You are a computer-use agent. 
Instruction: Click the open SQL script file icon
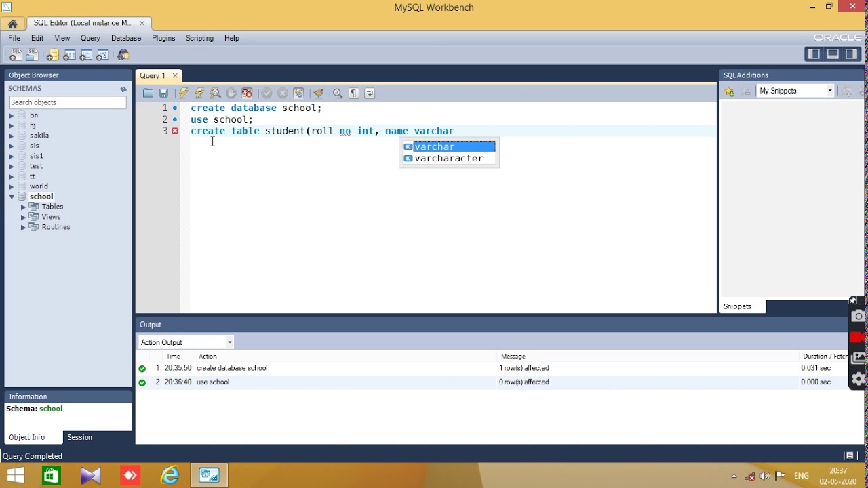point(32,55)
